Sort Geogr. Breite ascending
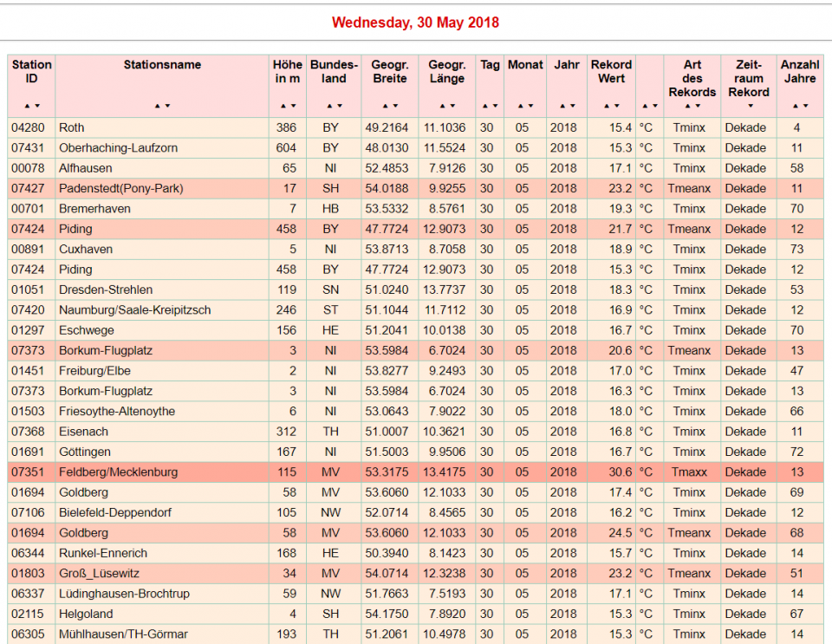Image resolution: width=832 pixels, height=644 pixels. (x=385, y=106)
